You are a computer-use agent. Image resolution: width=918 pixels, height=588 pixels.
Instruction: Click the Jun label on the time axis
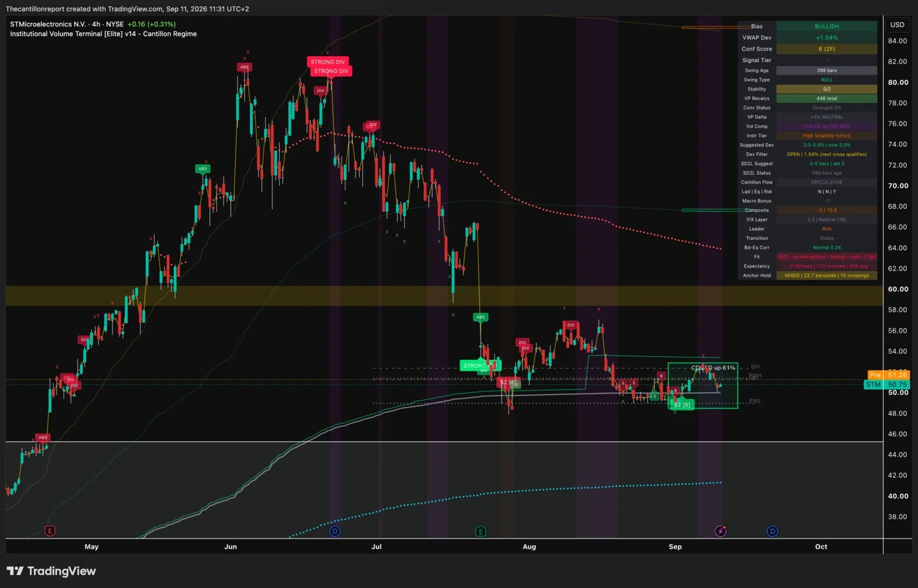point(231,547)
